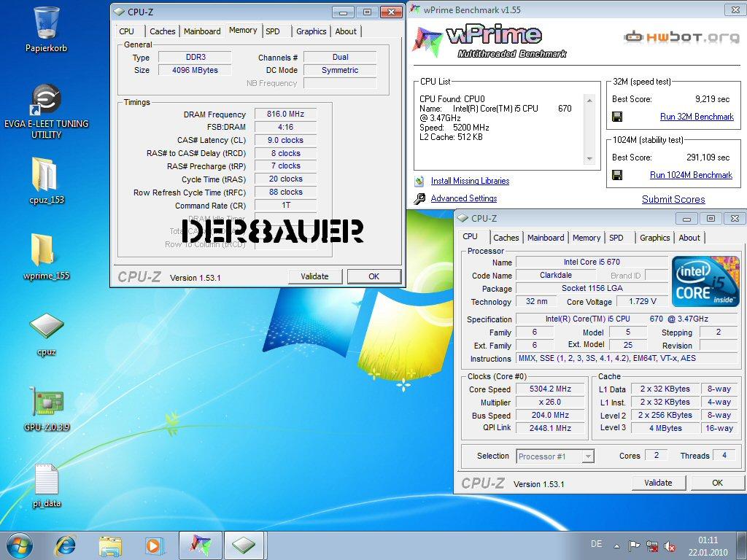Open the Windows Start orb

[x=20, y=545]
